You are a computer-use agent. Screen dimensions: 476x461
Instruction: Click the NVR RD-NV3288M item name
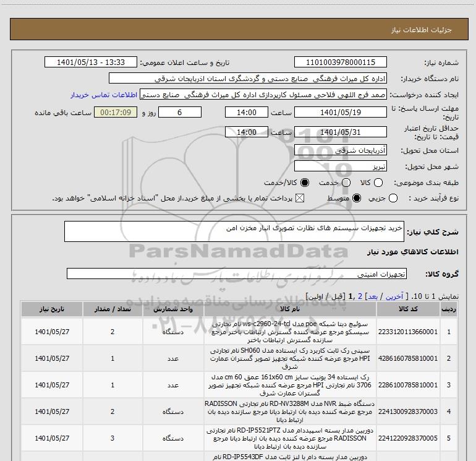click(290, 411)
